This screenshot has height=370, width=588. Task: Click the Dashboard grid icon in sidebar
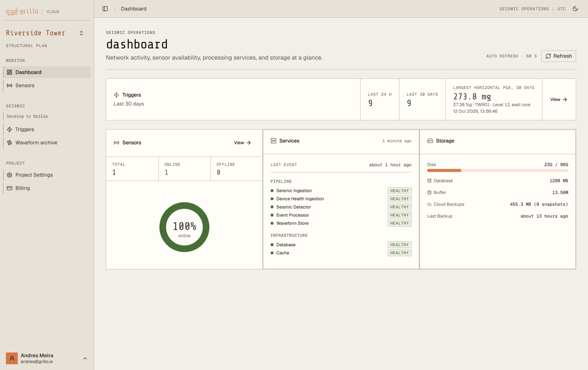10,72
